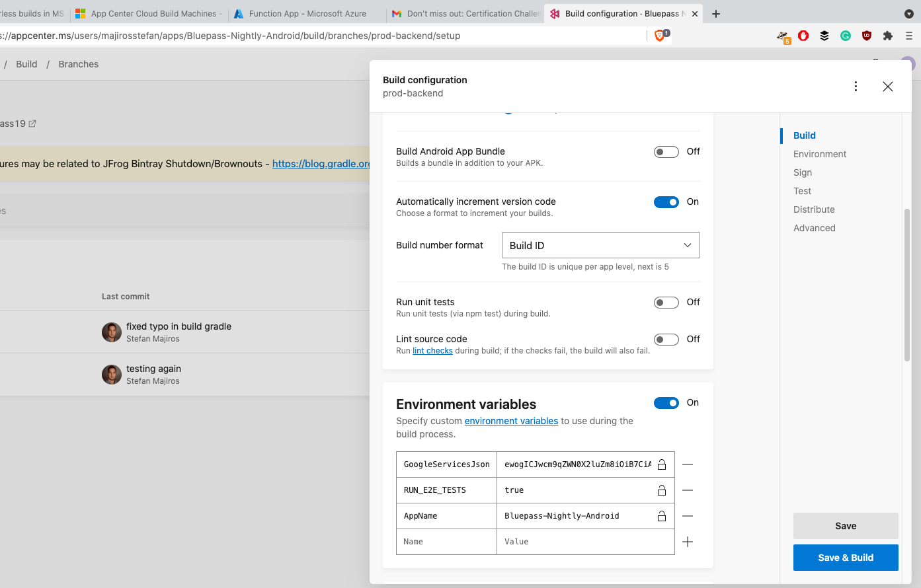Open the Build number format dropdown
Image resolution: width=921 pixels, height=588 pixels.
point(601,245)
